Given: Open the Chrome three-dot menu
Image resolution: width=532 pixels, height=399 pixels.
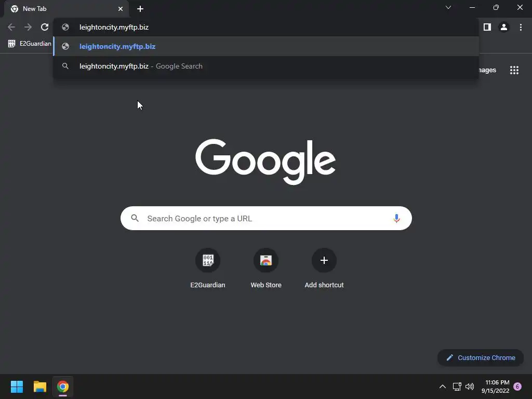Looking at the screenshot, I should (521, 27).
